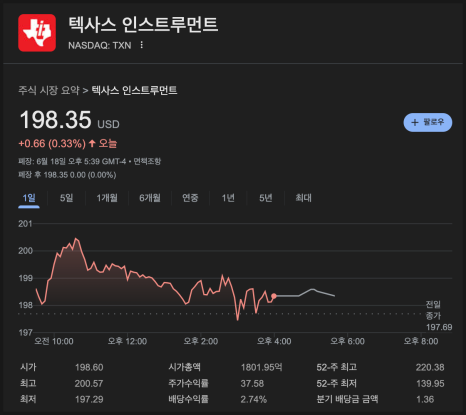The height and width of the screenshot is (415, 466).
Task: Click the plus icon on the 팔로우 button
Action: coord(415,122)
